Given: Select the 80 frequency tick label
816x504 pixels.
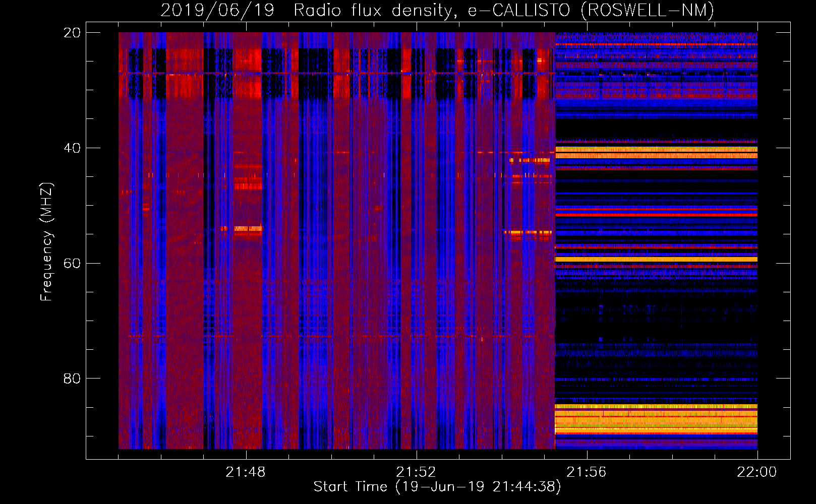Looking at the screenshot, I should (x=72, y=379).
